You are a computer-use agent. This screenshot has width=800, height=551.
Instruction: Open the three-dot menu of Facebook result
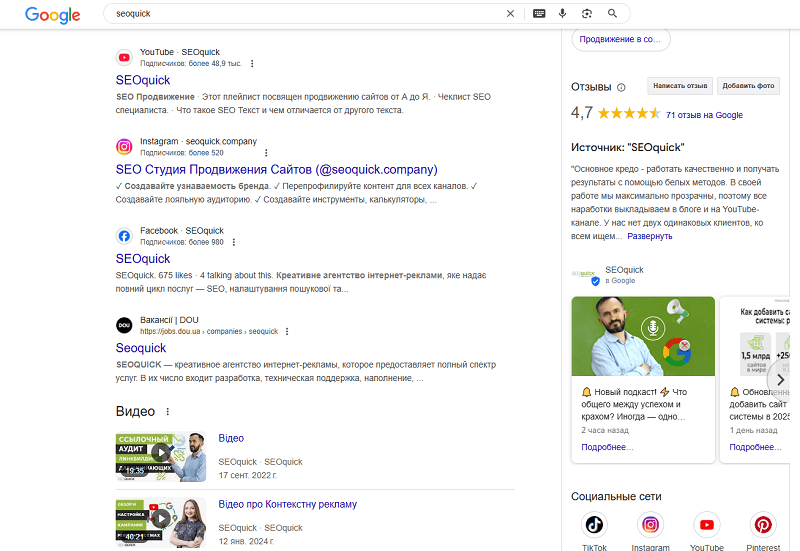(x=234, y=242)
